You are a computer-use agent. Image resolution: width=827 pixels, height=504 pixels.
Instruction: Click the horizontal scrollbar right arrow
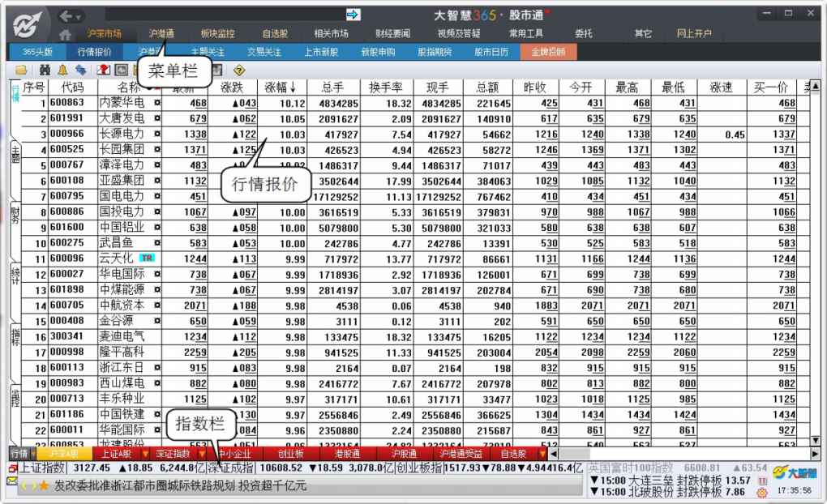816,454
